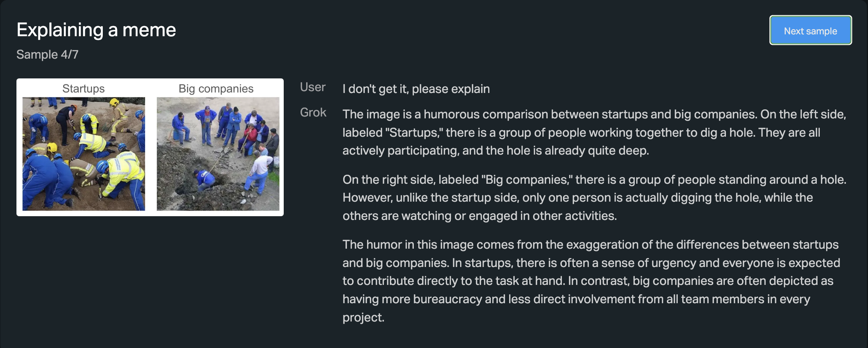Click the "Startups" caption above the left photo
This screenshot has height=348, width=868.
83,88
